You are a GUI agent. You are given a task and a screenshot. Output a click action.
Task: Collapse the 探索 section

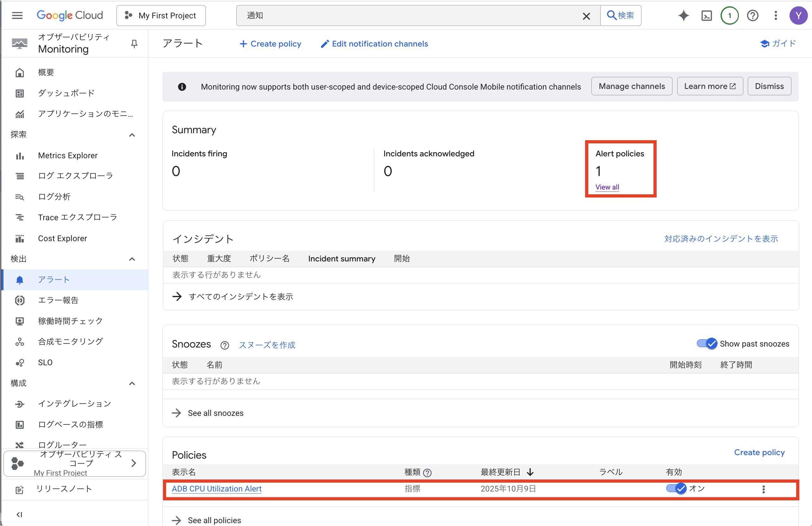point(132,135)
